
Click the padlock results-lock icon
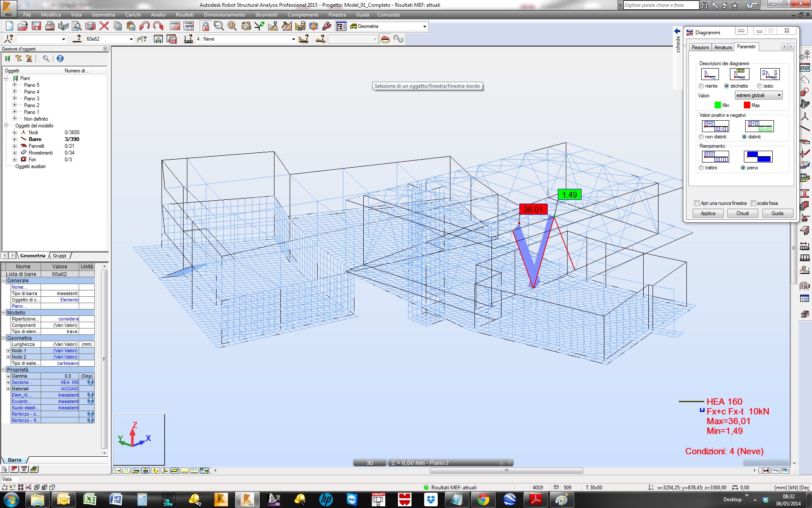[206, 26]
